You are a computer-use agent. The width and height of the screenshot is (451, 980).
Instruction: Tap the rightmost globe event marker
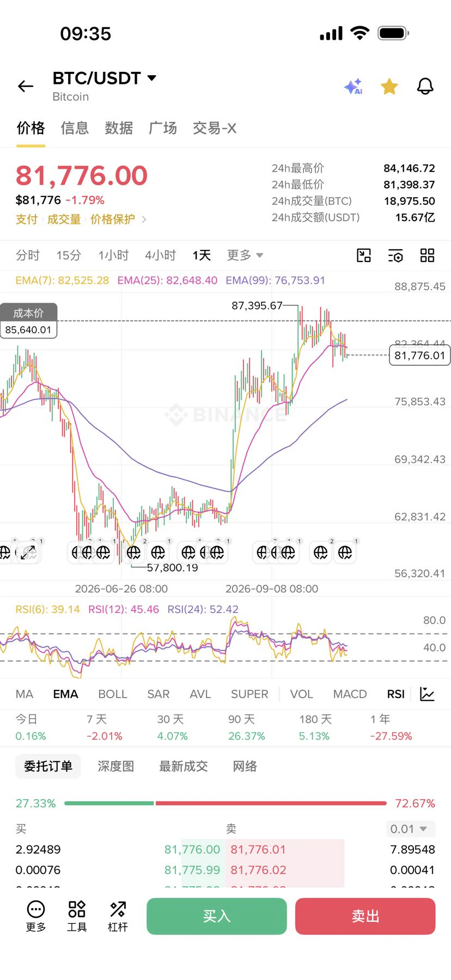click(x=345, y=553)
